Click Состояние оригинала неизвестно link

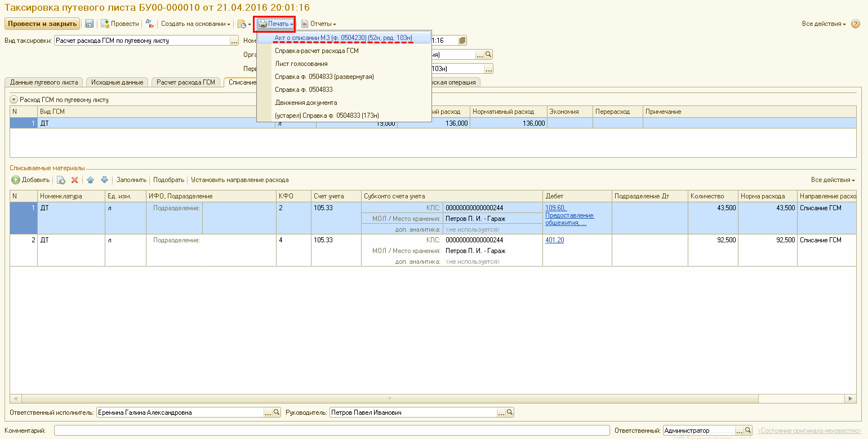809,431
